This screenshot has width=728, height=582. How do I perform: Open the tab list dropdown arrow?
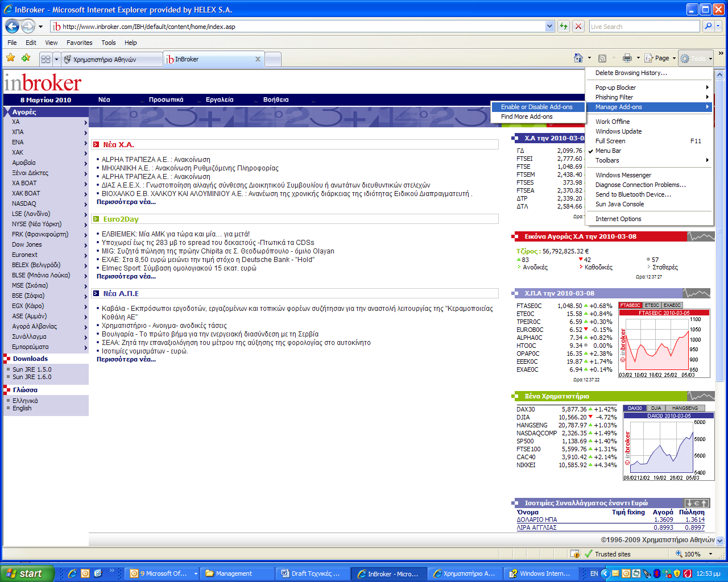point(56,59)
